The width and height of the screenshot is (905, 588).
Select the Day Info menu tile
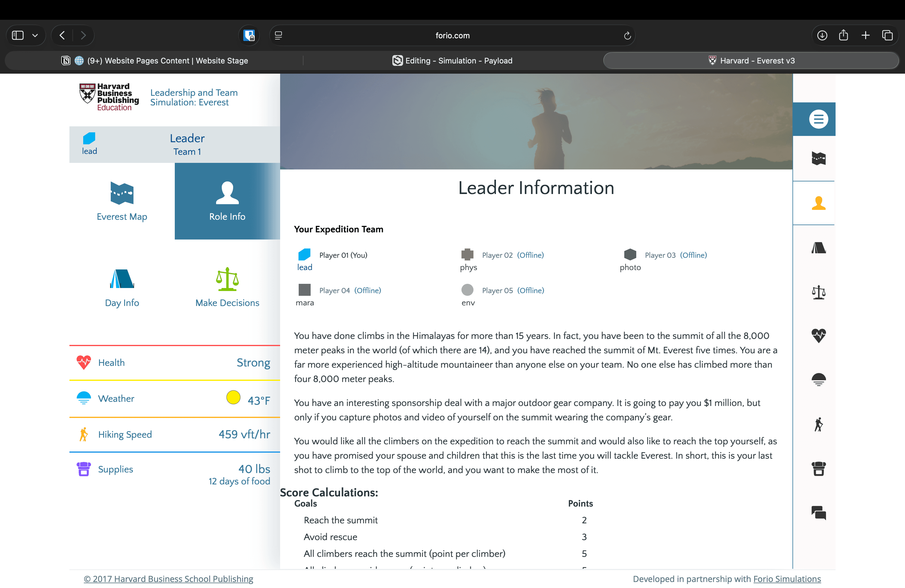point(122,287)
